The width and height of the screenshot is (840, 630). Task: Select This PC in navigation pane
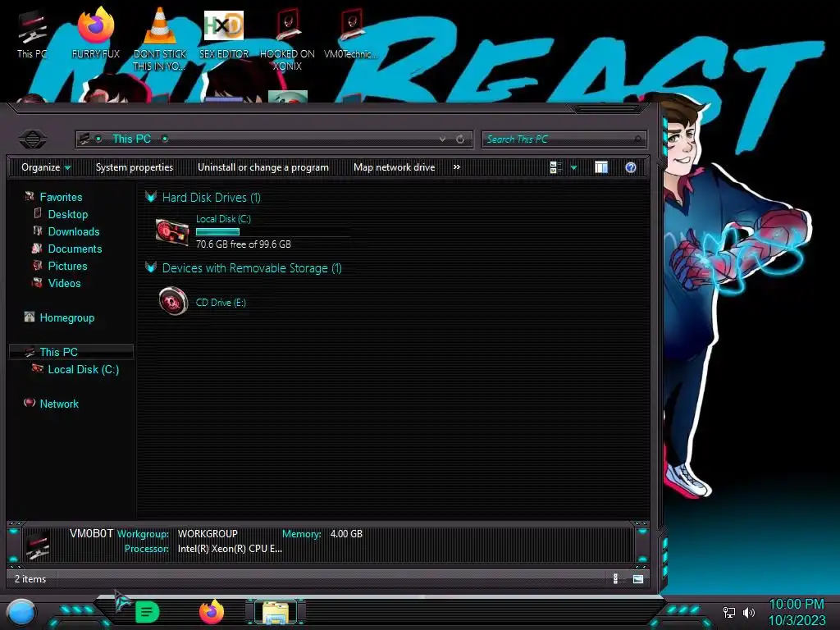coord(59,352)
